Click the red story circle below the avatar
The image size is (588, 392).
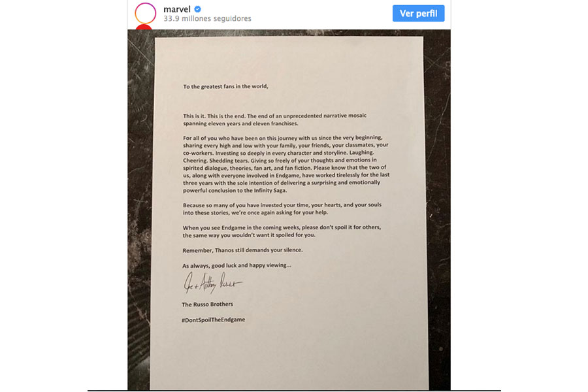click(x=144, y=27)
